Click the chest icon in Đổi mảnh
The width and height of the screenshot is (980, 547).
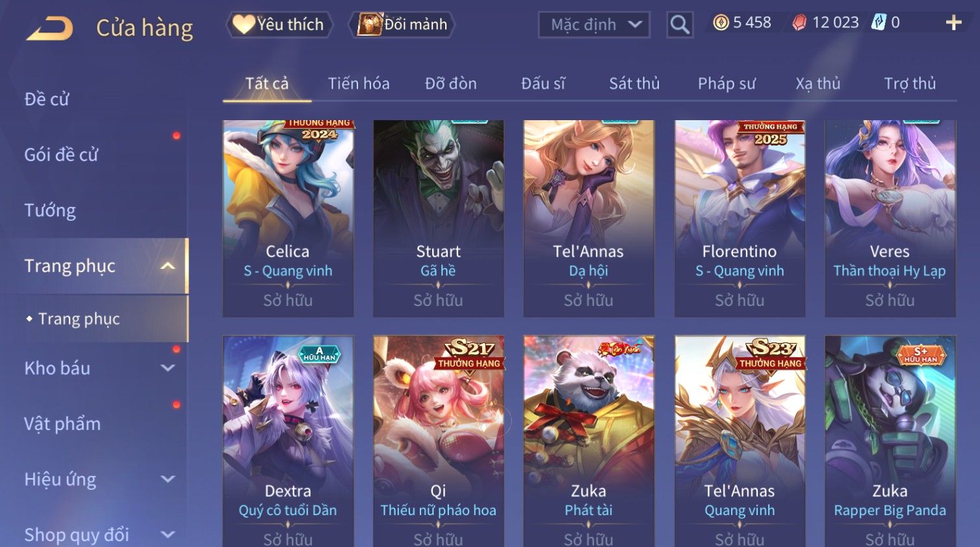[370, 24]
